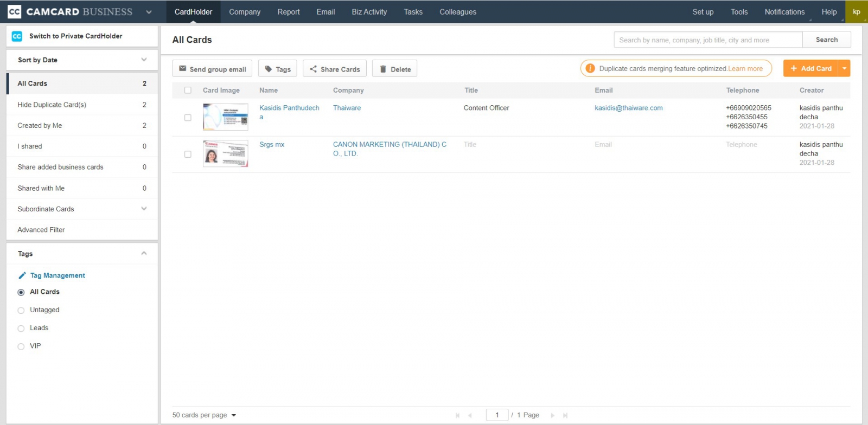Click the Private CardHolder switch icon

(17, 36)
